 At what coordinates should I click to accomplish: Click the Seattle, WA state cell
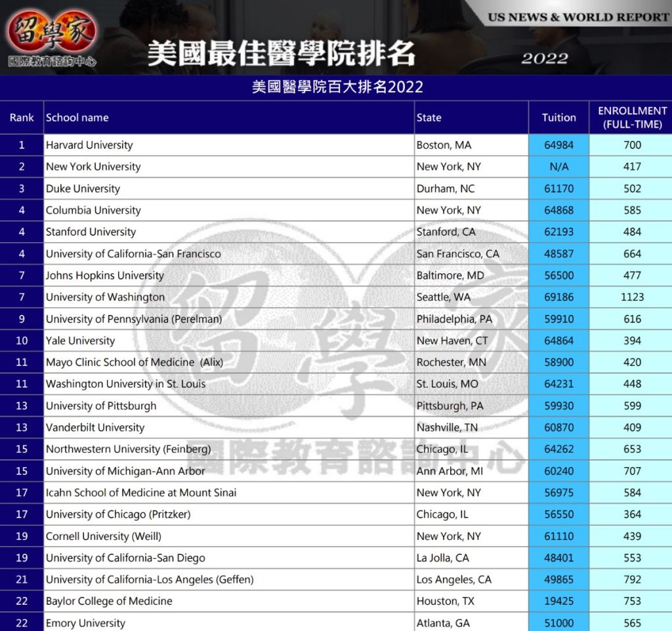point(471,297)
